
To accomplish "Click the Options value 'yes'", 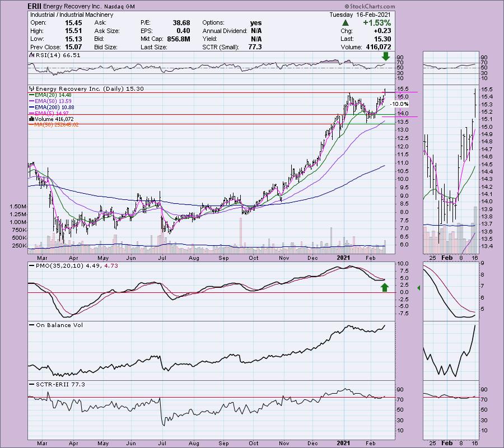I will point(256,23).
